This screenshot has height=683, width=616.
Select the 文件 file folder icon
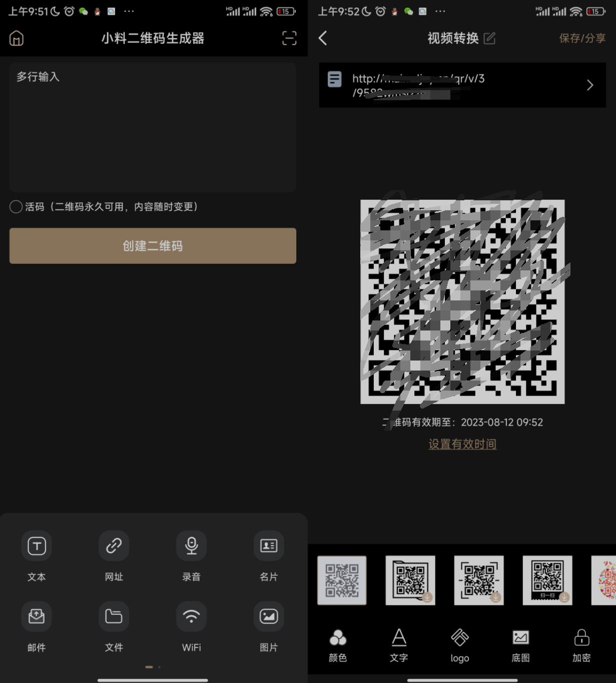pos(114,616)
